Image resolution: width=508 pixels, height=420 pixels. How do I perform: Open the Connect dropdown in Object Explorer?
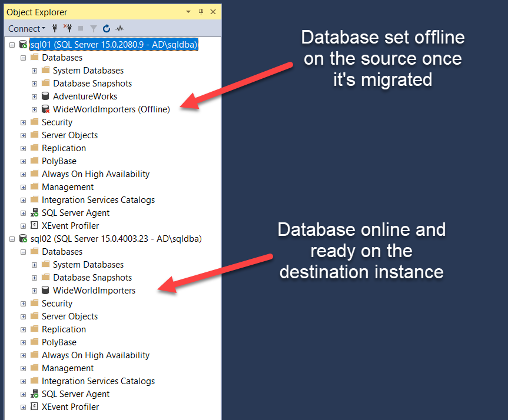pos(26,28)
